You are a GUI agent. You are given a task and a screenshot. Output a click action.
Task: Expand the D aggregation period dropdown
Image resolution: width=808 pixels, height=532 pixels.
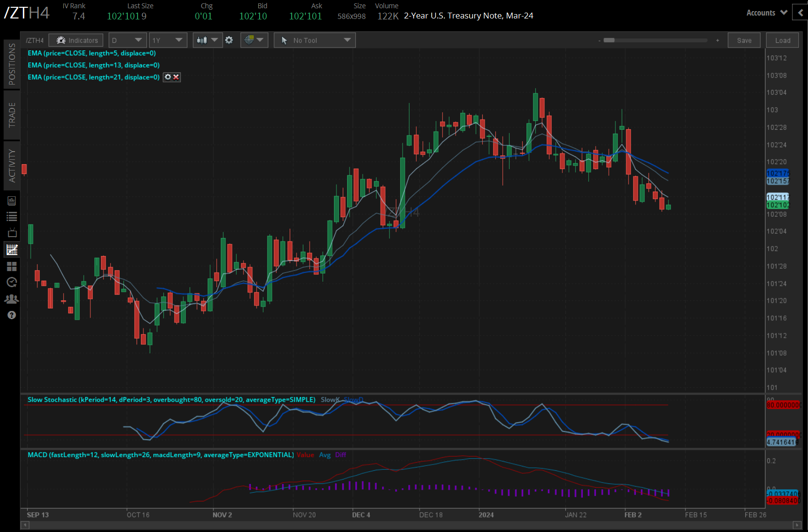127,40
